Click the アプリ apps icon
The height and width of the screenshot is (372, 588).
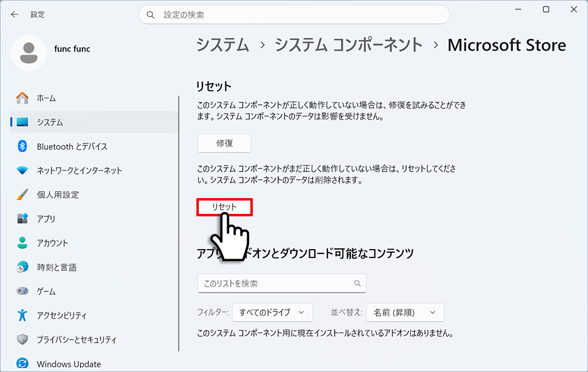[22, 218]
